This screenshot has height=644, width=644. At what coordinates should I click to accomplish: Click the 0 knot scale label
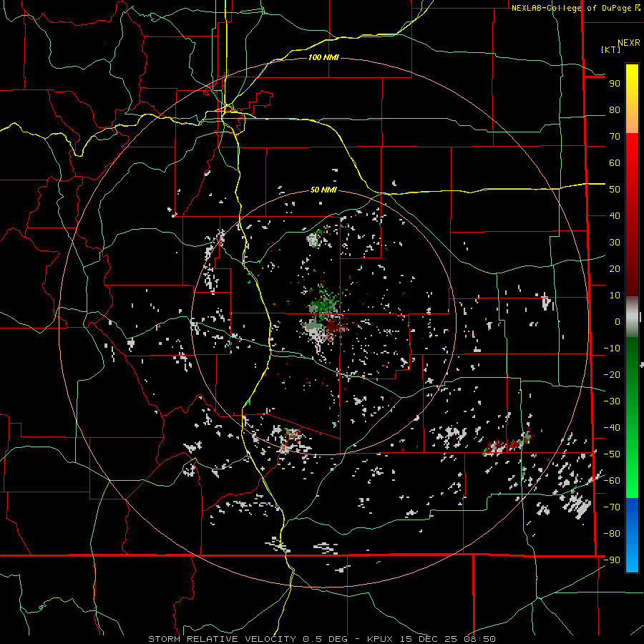tap(618, 321)
